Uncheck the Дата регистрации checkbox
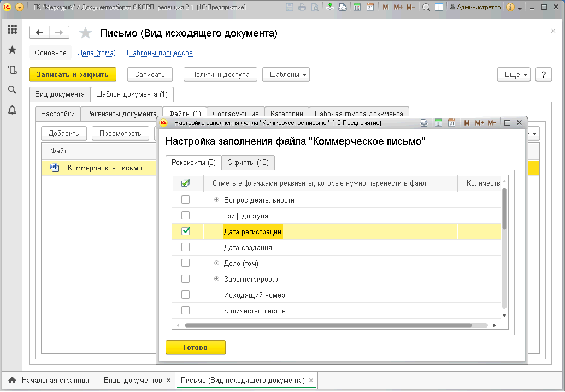This screenshot has width=565, height=392. coord(186,231)
